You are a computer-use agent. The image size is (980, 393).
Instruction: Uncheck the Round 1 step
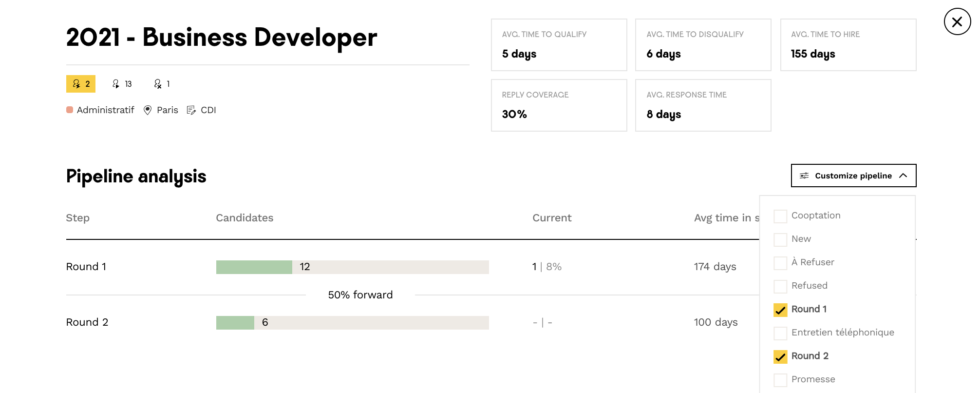[x=780, y=310]
